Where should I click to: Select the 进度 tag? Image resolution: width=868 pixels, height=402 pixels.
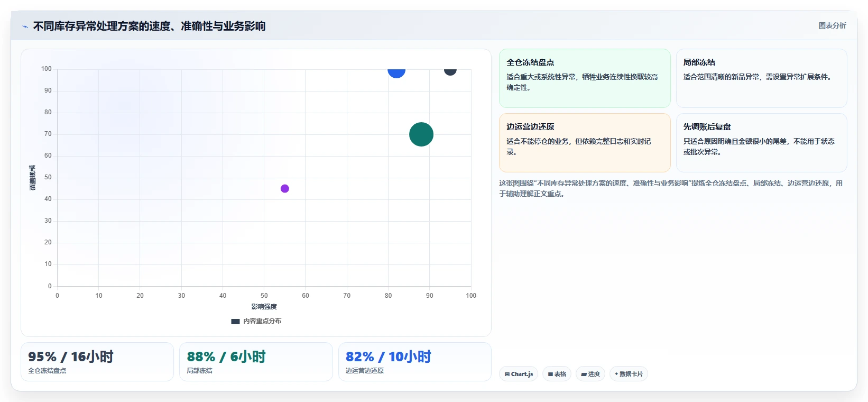pos(590,374)
